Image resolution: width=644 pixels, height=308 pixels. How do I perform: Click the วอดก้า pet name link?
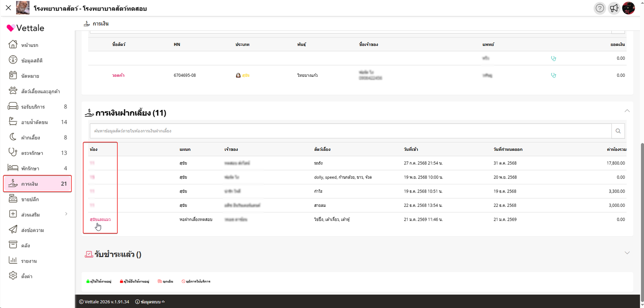[x=118, y=75]
